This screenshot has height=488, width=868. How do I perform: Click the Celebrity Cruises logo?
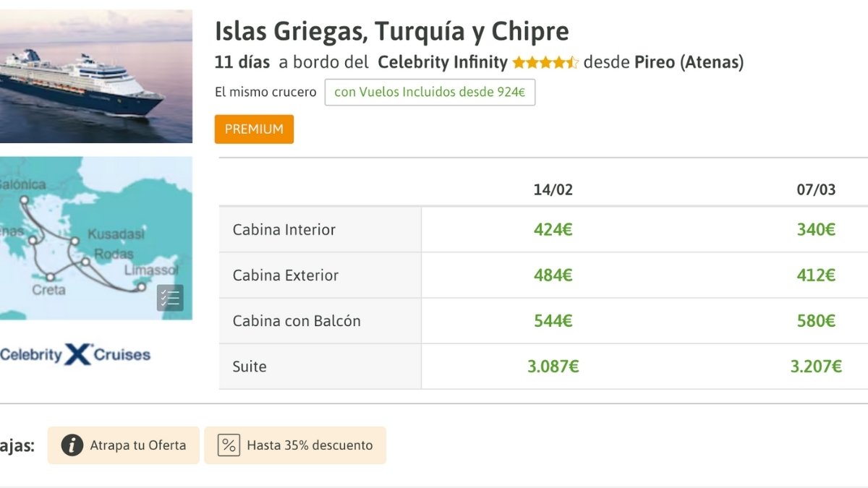[x=75, y=354]
